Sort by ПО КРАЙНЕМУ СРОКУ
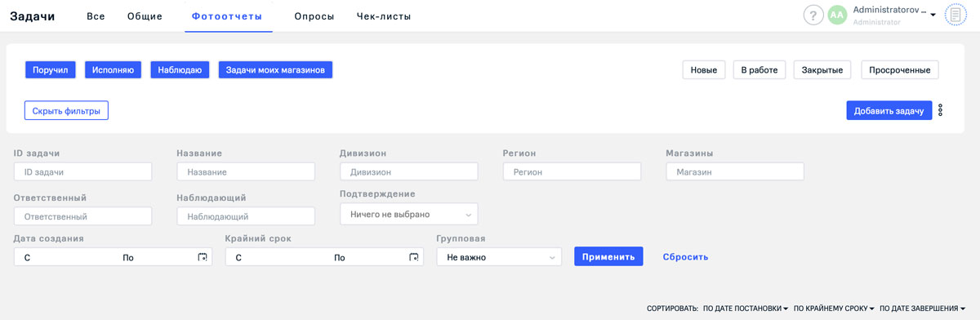Viewport: 980px width, 320px height. tap(834, 309)
